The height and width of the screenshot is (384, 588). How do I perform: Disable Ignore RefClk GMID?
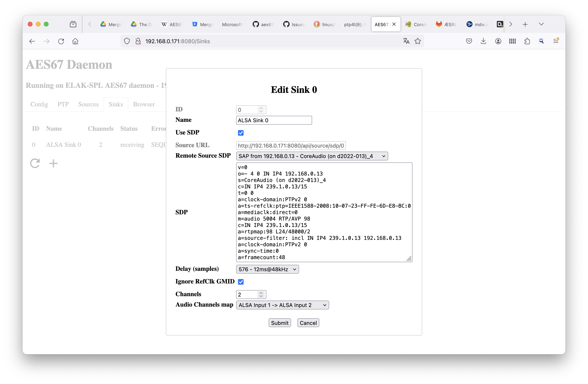click(241, 282)
